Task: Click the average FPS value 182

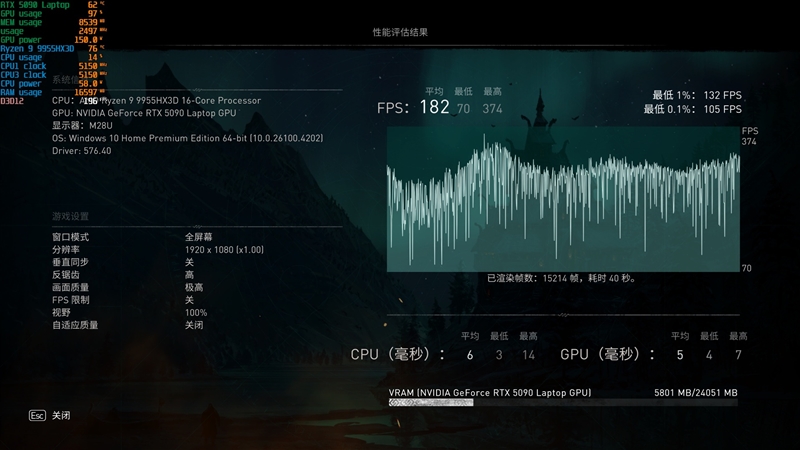Action: point(434,107)
